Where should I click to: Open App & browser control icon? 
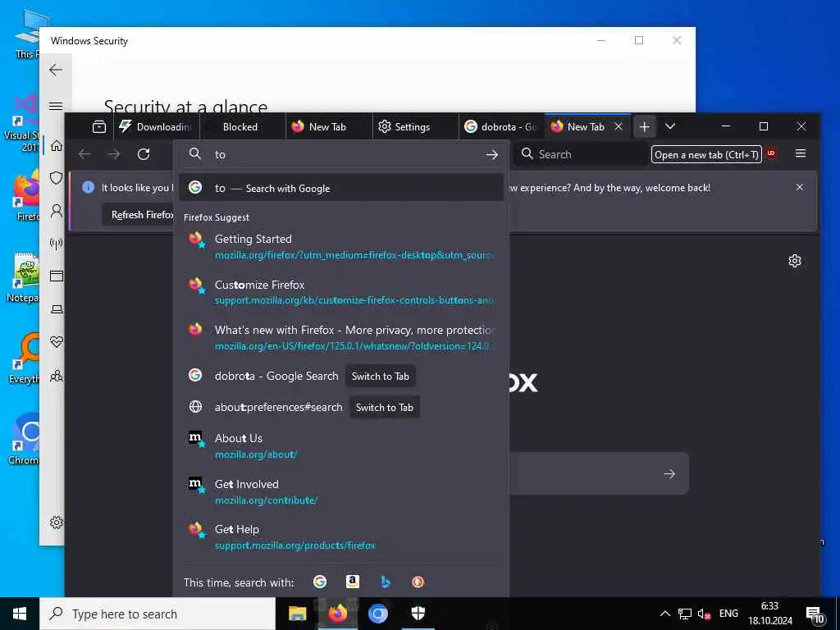pos(57,276)
